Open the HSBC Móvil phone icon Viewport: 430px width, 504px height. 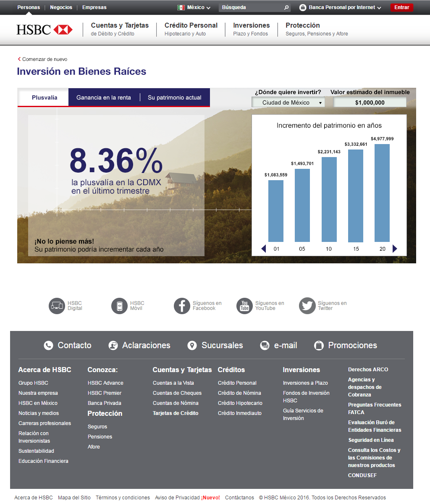pos(119,306)
